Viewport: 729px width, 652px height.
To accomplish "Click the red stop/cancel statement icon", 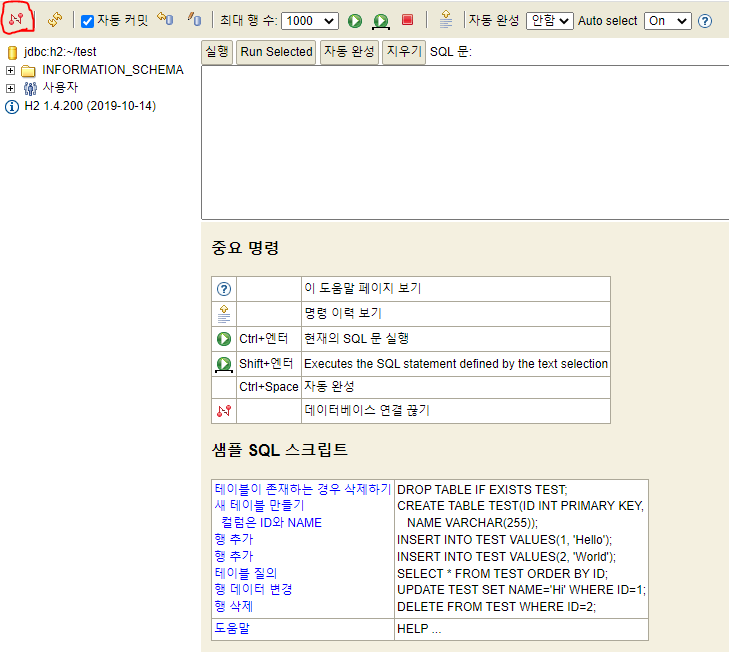I will click(x=407, y=20).
